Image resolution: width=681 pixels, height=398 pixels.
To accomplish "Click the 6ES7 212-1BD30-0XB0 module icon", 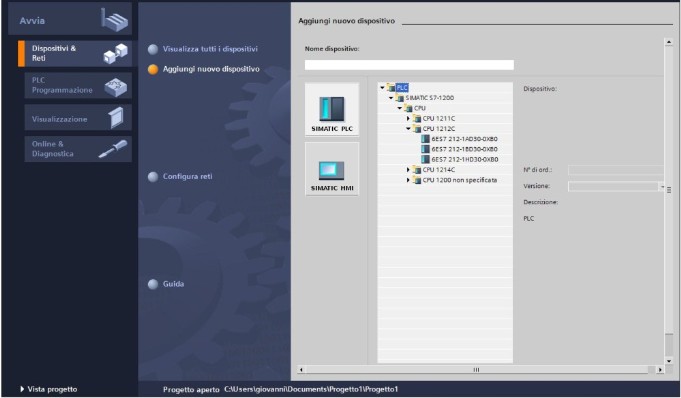I will 425,149.
